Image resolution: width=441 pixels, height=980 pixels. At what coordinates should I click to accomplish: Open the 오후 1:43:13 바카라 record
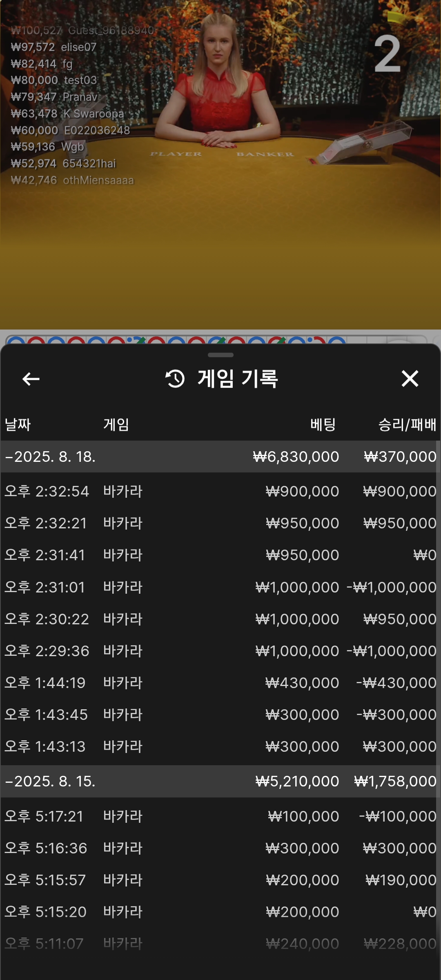pyautogui.click(x=220, y=746)
